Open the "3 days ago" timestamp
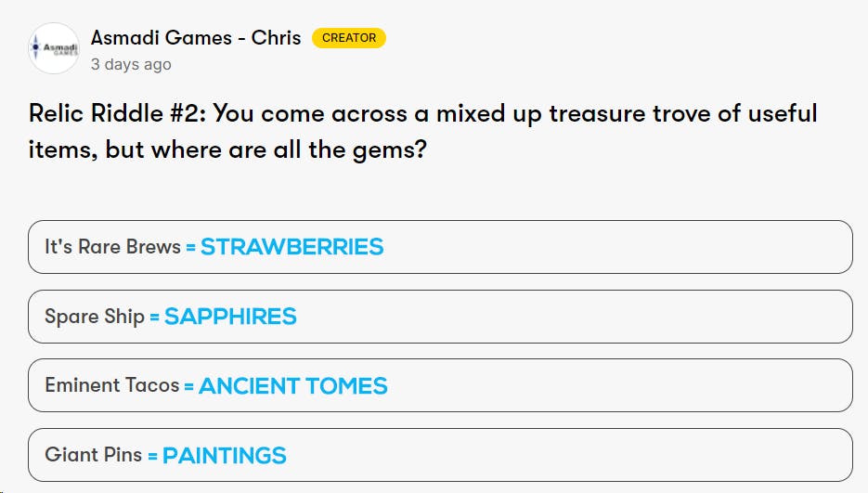 tap(131, 65)
